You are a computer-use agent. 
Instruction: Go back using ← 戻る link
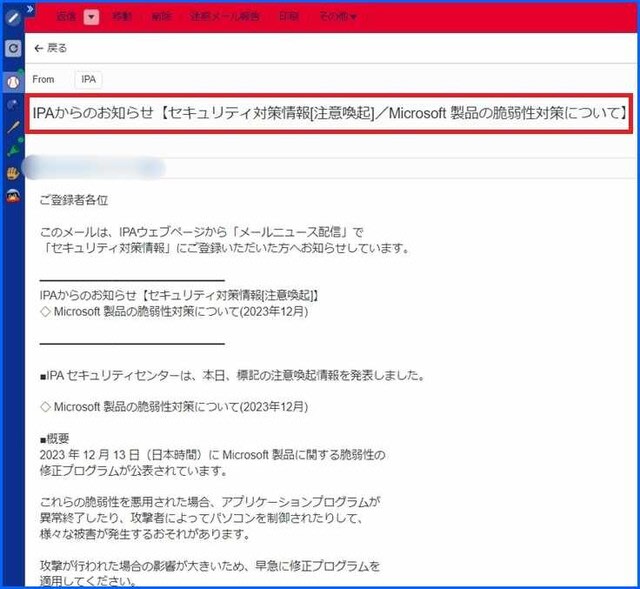(51, 48)
